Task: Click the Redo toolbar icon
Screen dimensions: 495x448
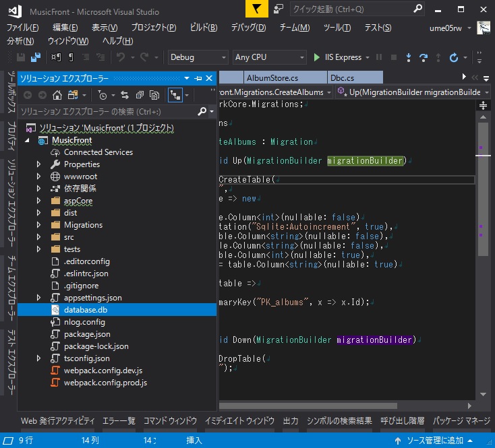Action: coord(144,57)
